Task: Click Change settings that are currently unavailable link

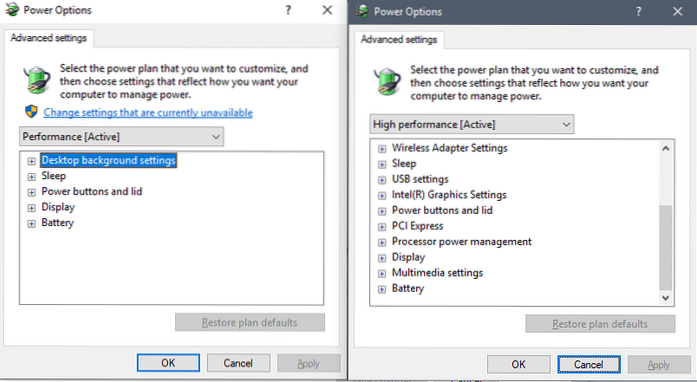Action: pos(148,113)
